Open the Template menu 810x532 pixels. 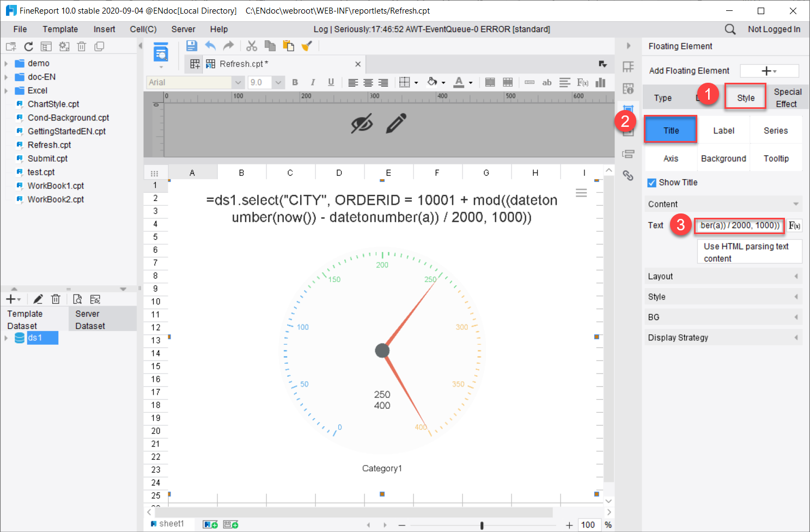[60, 29]
